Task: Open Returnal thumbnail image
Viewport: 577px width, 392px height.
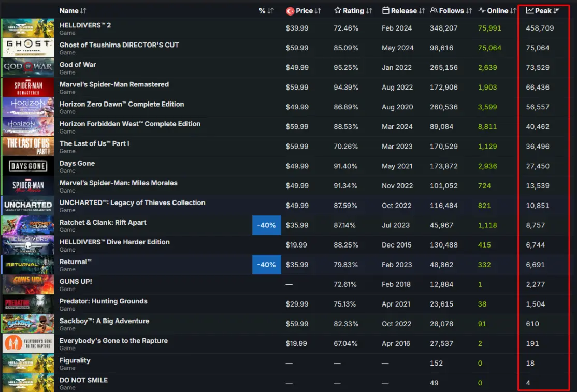Action: (x=28, y=265)
